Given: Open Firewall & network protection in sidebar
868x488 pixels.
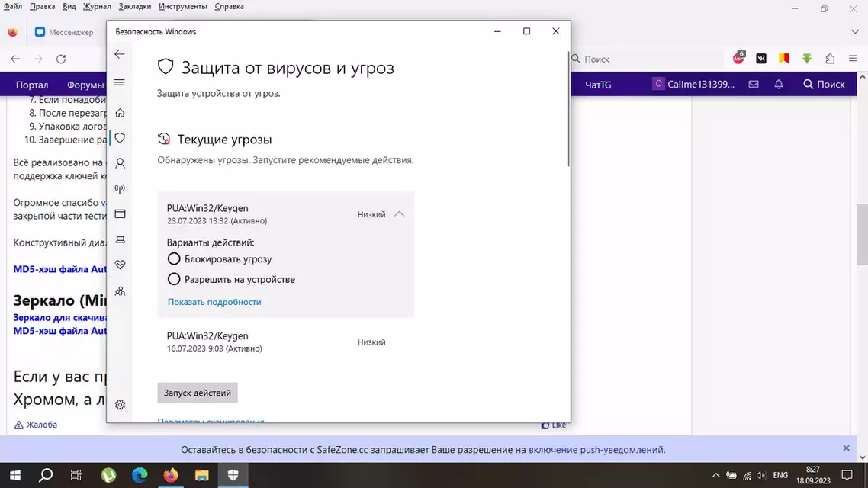Looking at the screenshot, I should 120,188.
